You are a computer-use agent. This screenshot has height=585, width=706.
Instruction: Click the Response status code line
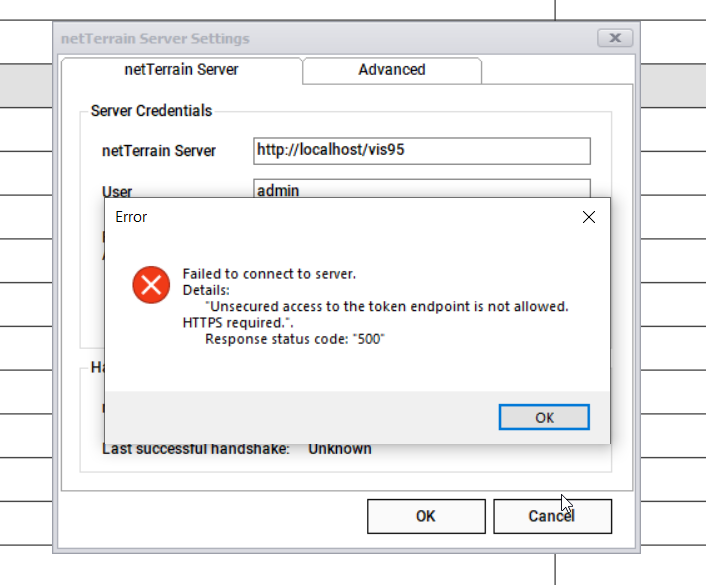pyautogui.click(x=295, y=339)
